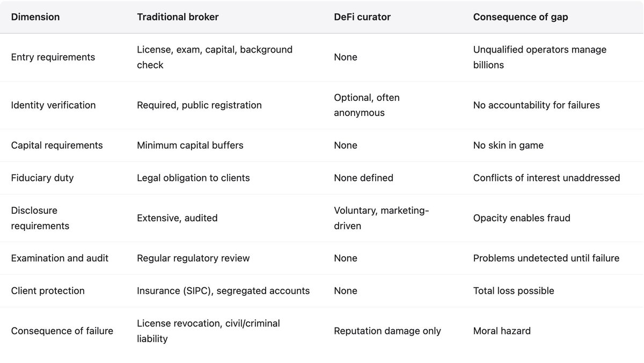Click the Opacity enables fraud cell
Image resolution: width=644 pixels, height=363 pixels.
[x=522, y=218]
